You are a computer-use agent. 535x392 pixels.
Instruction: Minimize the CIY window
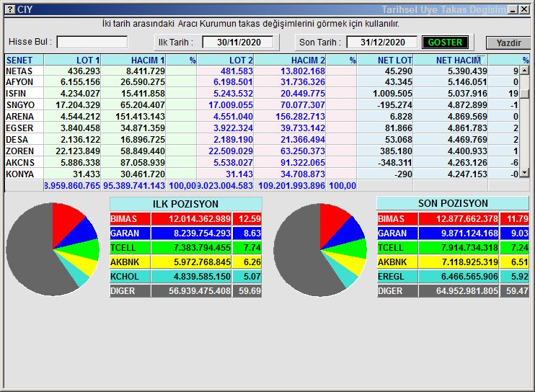[x=513, y=9]
